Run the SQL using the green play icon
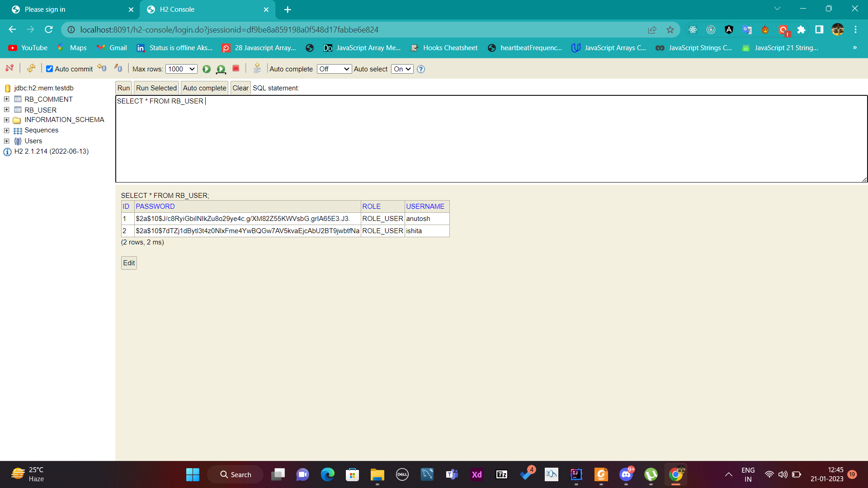This screenshot has height=488, width=868. pos(207,69)
